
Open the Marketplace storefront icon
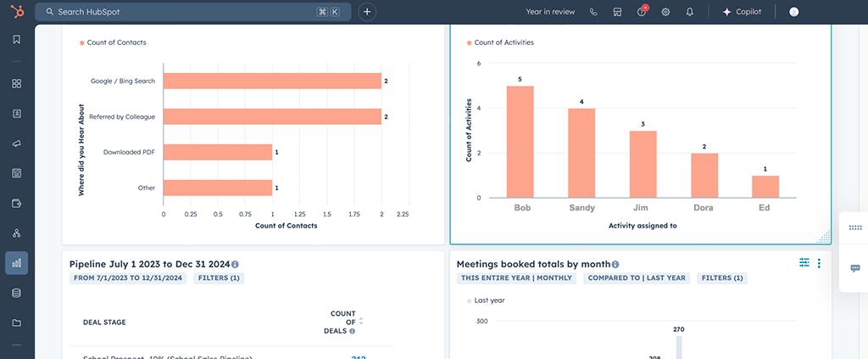[617, 12]
